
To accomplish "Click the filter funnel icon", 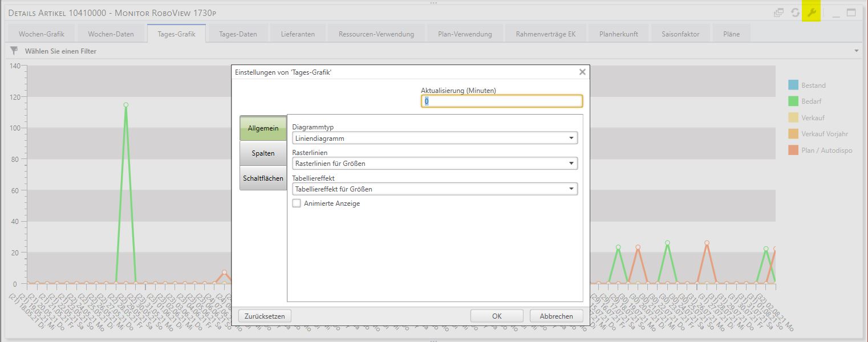I will pos(14,51).
